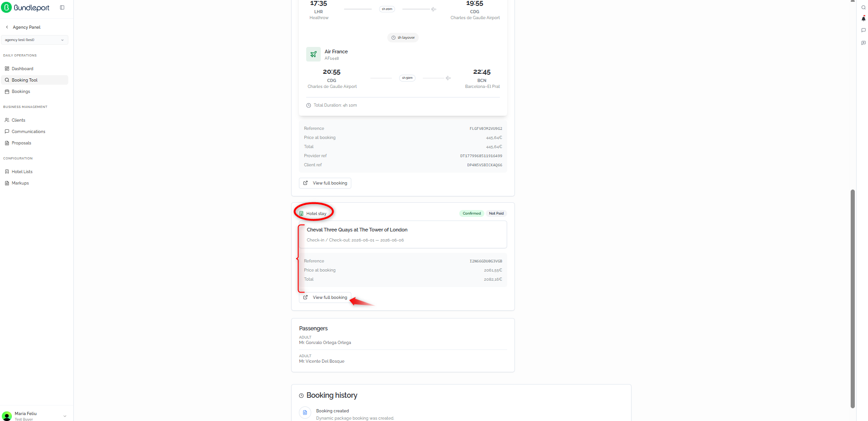868x421 pixels.
Task: Click the Dashboard grid icon
Action: tap(7, 69)
